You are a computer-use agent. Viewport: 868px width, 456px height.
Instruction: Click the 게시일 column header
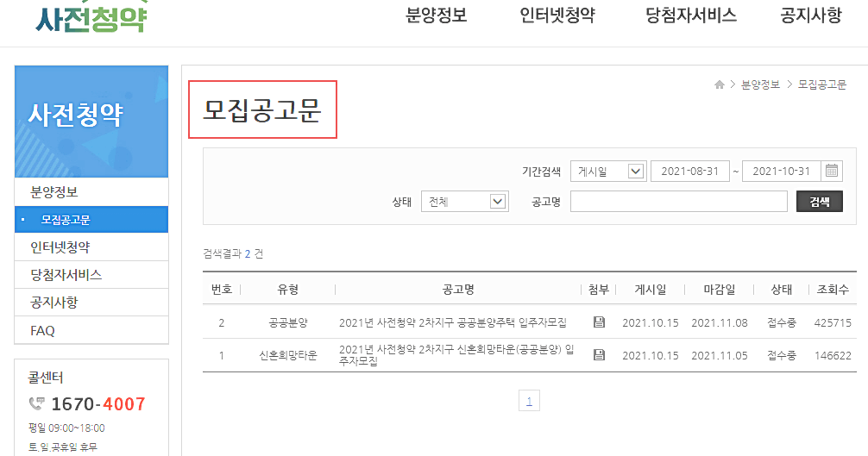[651, 290]
